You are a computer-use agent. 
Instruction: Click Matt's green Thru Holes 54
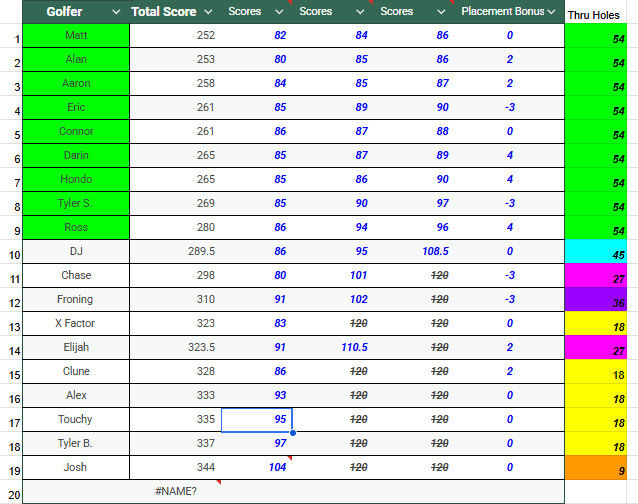click(596, 35)
